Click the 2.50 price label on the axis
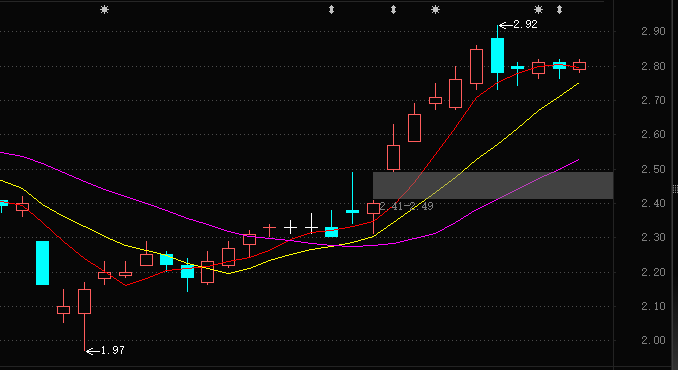Screen dimensions: 678x370 (653, 169)
